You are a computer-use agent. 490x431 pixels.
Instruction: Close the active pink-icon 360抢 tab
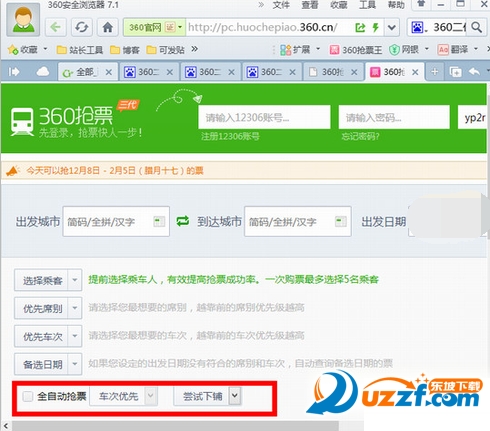coord(415,72)
